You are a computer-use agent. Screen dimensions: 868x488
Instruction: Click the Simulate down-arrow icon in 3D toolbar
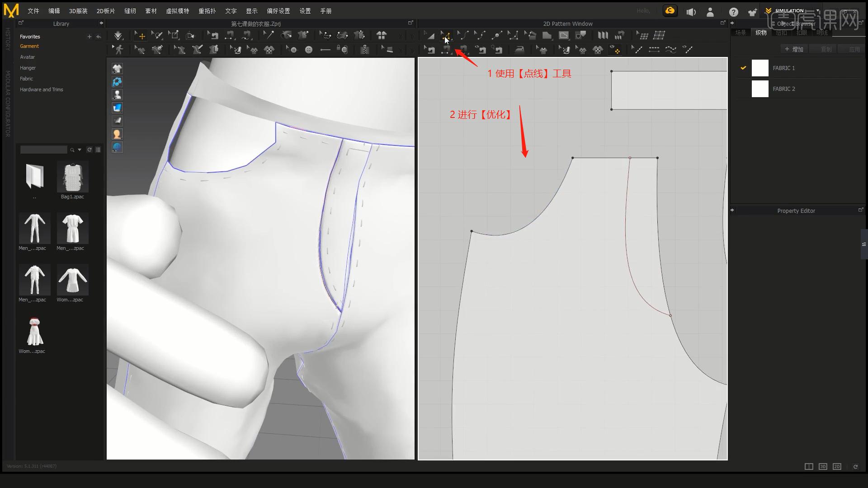(x=118, y=35)
